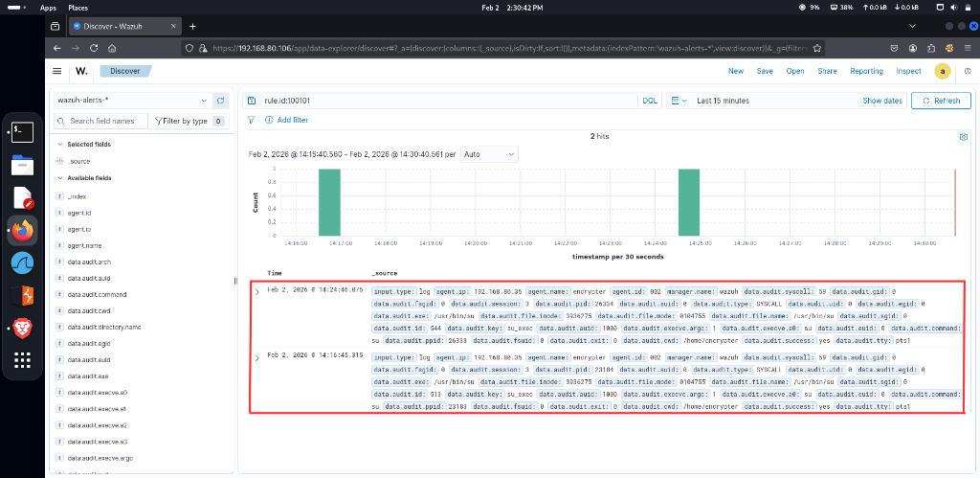This screenshot has height=478, width=980.
Task: Open Filter by type options
Action: pyautogui.click(x=189, y=121)
